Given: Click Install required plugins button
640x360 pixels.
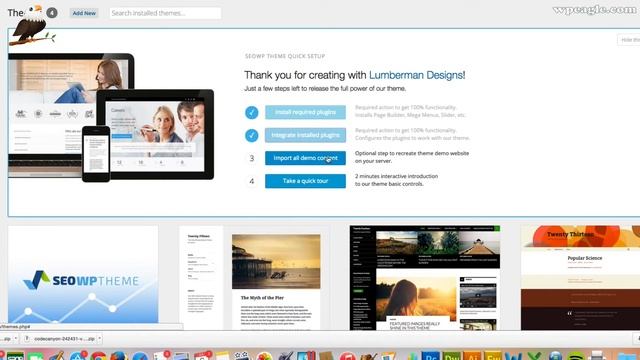Looking at the screenshot, I should tap(305, 112).
